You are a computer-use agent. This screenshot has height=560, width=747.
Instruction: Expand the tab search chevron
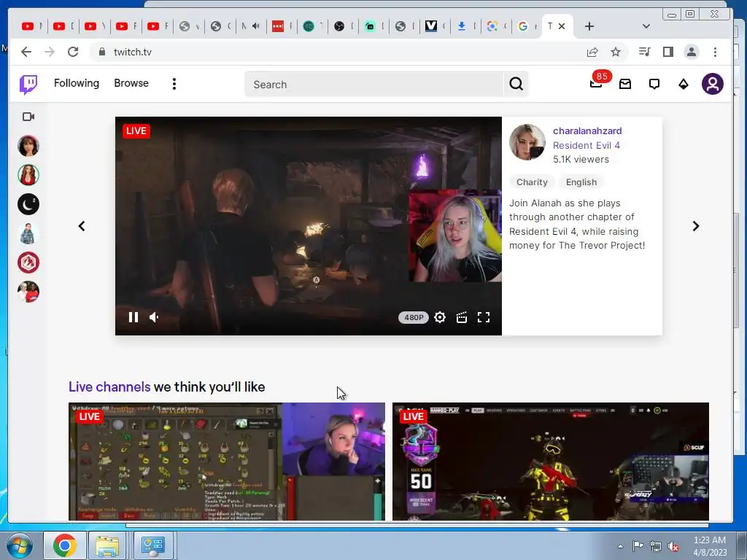pos(646,26)
